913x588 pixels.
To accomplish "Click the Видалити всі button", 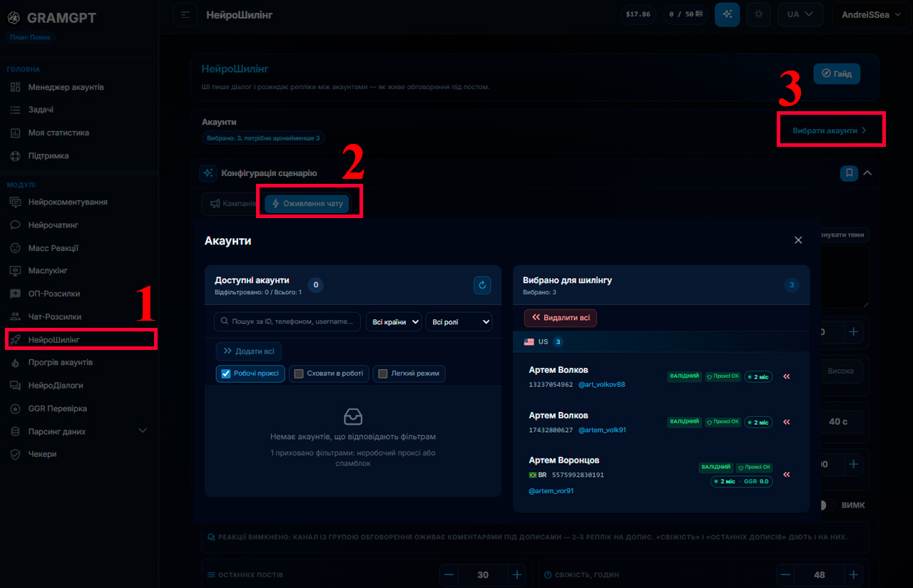I will click(x=561, y=318).
